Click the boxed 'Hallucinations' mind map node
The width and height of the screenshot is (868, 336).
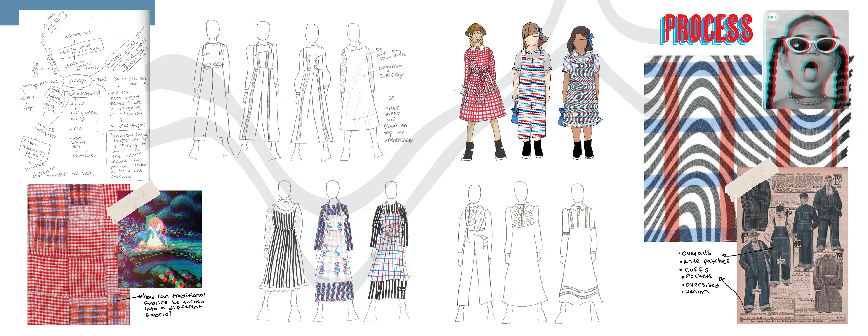[83, 94]
